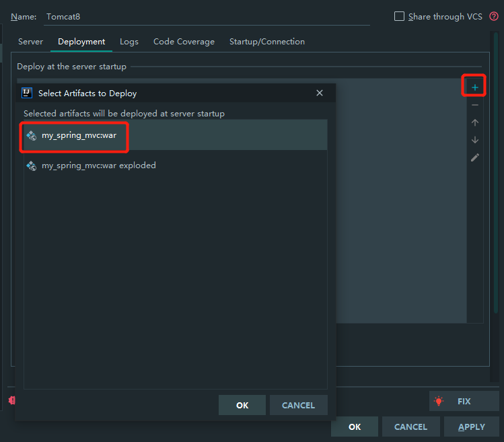Click OK in the run configuration window

tap(355, 427)
